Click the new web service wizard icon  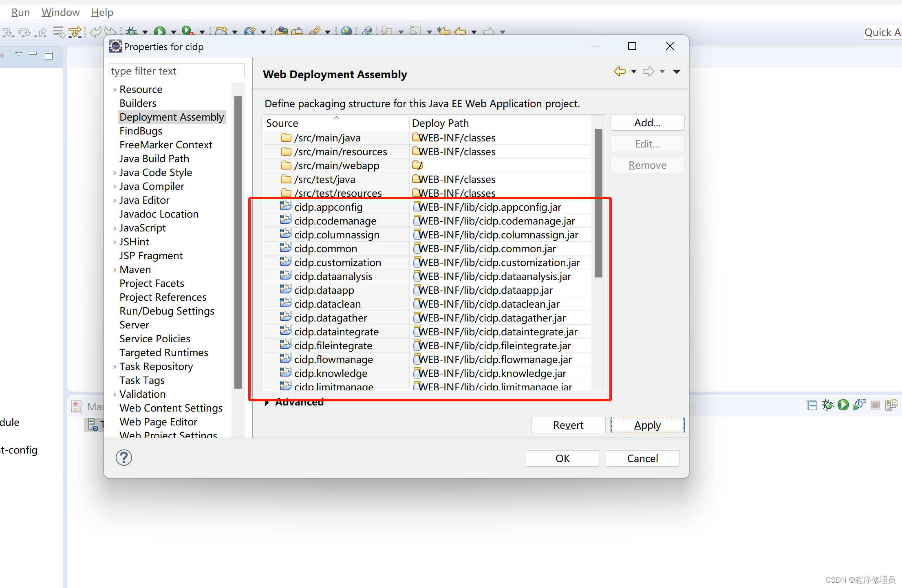[x=249, y=31]
